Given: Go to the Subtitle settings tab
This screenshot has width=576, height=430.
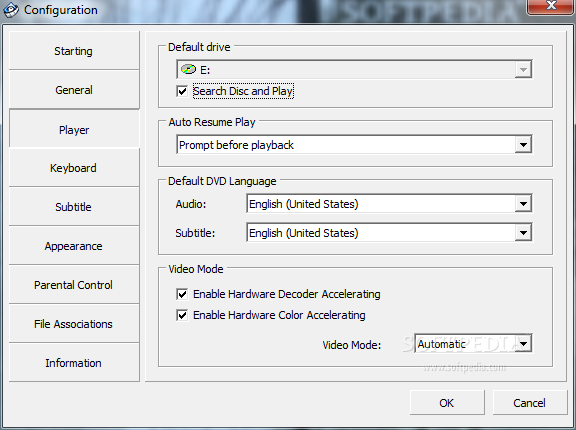Looking at the screenshot, I should [x=74, y=207].
